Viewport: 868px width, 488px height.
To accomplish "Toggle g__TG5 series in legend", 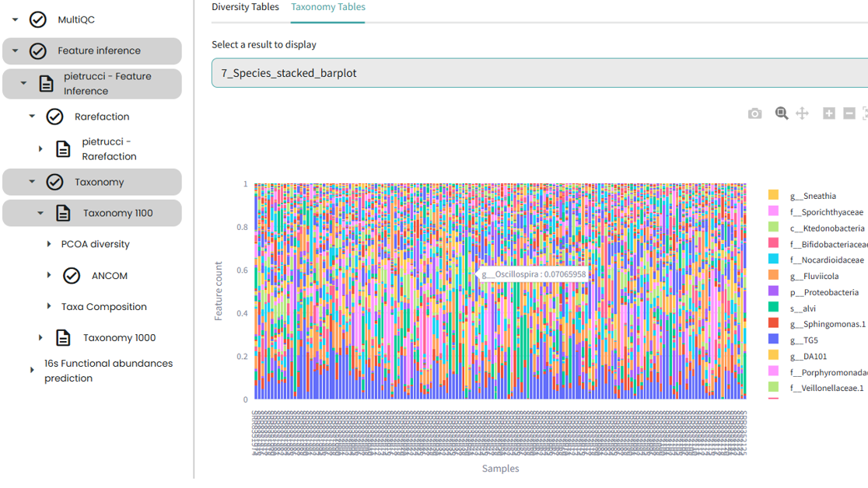I will click(803, 340).
